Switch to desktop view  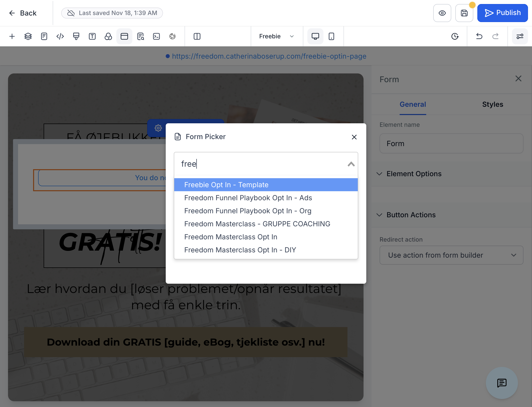[x=315, y=36]
